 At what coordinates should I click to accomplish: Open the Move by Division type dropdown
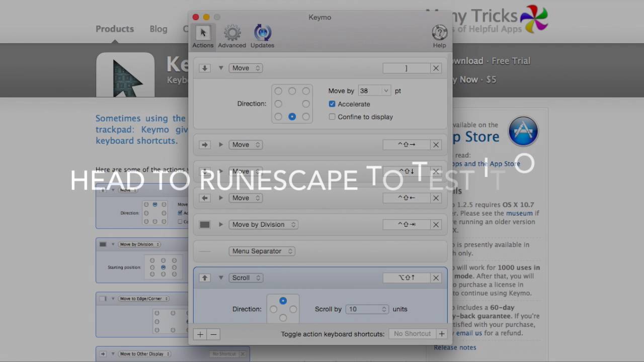[264, 225]
